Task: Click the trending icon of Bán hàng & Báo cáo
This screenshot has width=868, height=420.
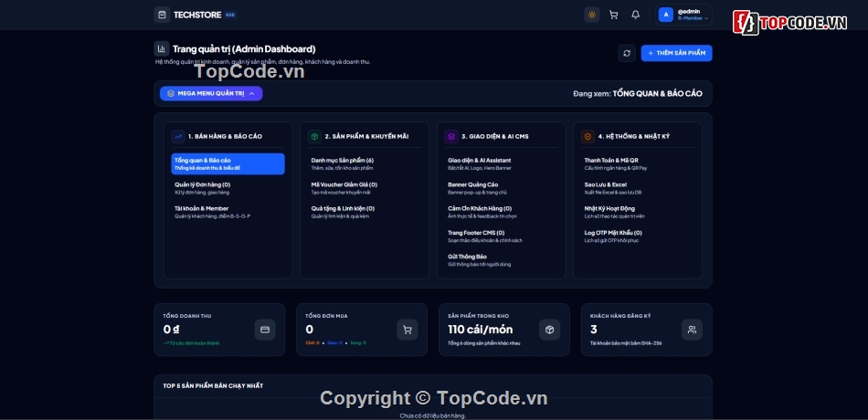Action: (x=178, y=136)
